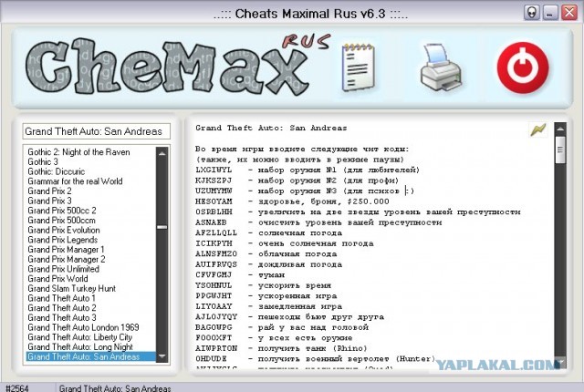Click the ALNSFMZO cheat code line
Viewport: 584px width, 392px height.
[266, 254]
